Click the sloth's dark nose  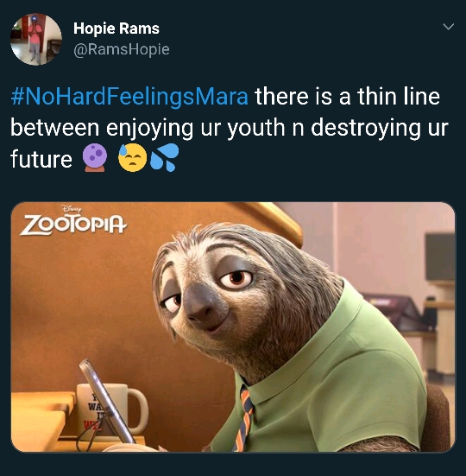point(201,304)
